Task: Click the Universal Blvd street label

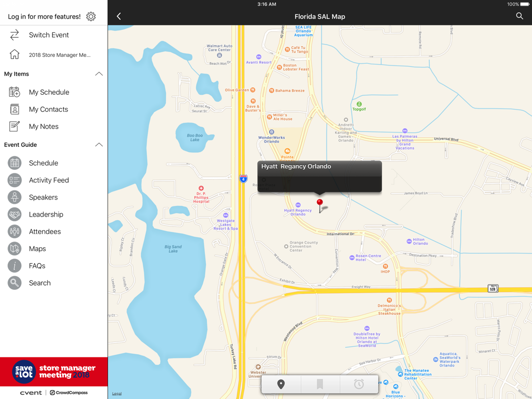Action: pyautogui.click(x=446, y=139)
